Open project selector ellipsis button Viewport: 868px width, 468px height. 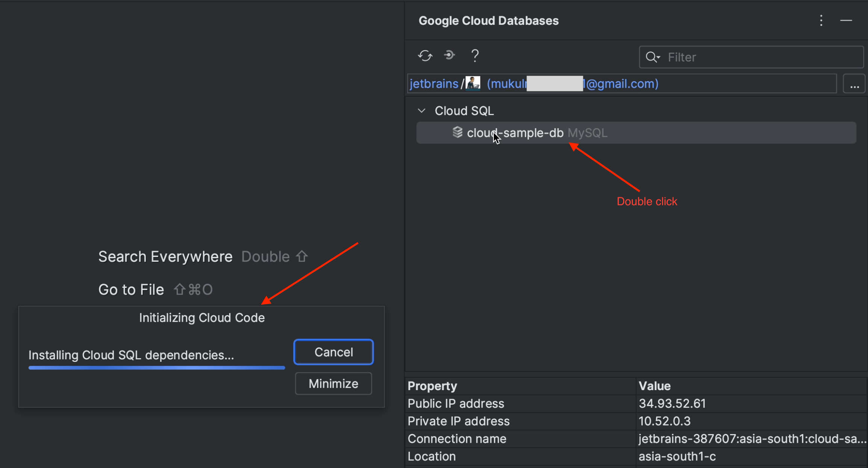(854, 84)
